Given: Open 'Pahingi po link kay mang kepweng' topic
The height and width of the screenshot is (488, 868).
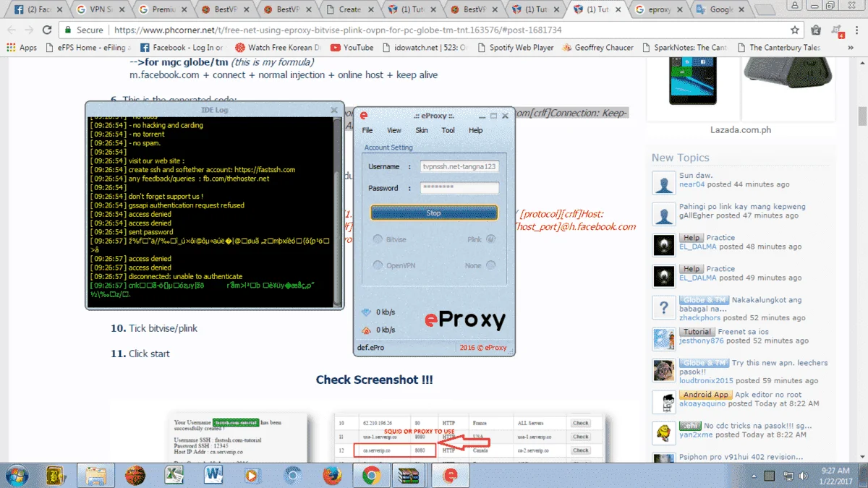Looking at the screenshot, I should [742, 206].
